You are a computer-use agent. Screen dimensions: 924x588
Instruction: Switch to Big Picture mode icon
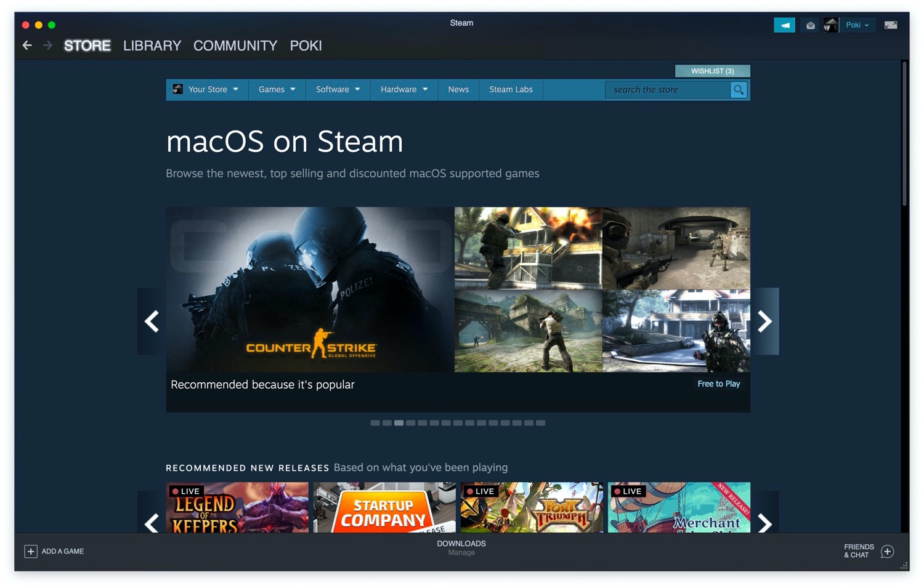891,25
